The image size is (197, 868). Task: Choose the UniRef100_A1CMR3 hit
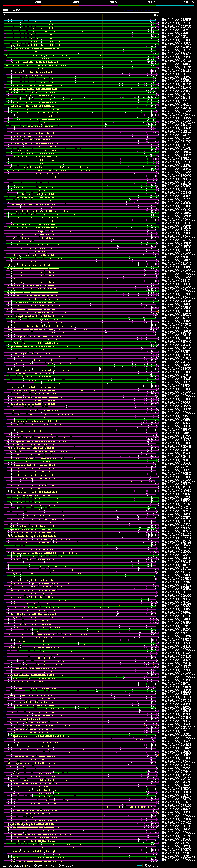177,755
